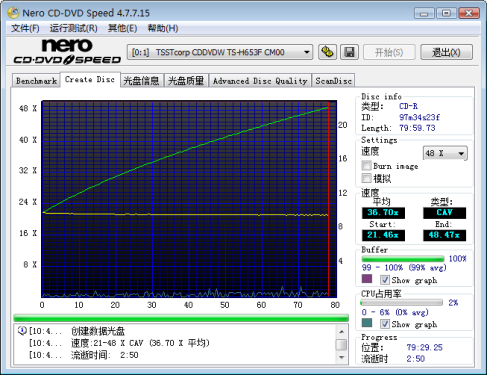Switch to the 光盘质量 tab
The width and height of the screenshot is (487, 375).
point(186,81)
